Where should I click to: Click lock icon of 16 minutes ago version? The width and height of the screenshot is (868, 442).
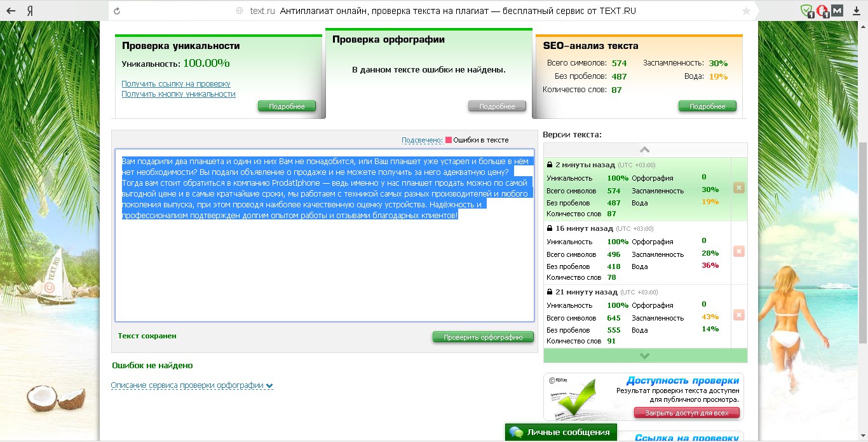coord(550,228)
